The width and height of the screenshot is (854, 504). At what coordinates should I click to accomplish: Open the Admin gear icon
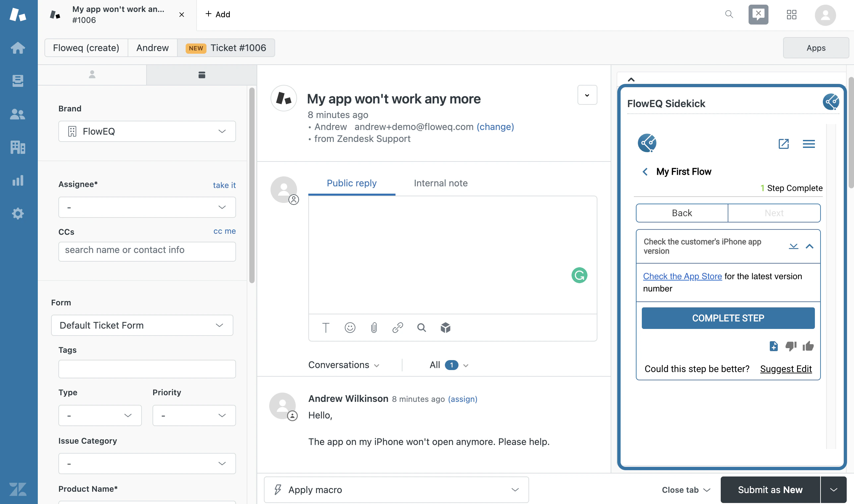[x=18, y=214]
